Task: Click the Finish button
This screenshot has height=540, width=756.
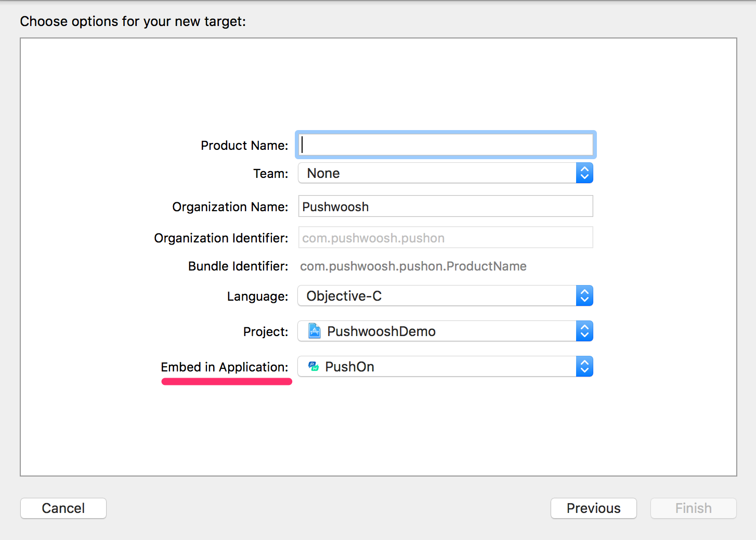Action: point(693,508)
